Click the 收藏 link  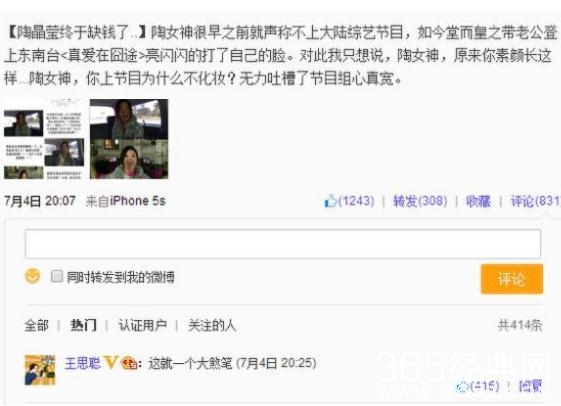pos(478,201)
